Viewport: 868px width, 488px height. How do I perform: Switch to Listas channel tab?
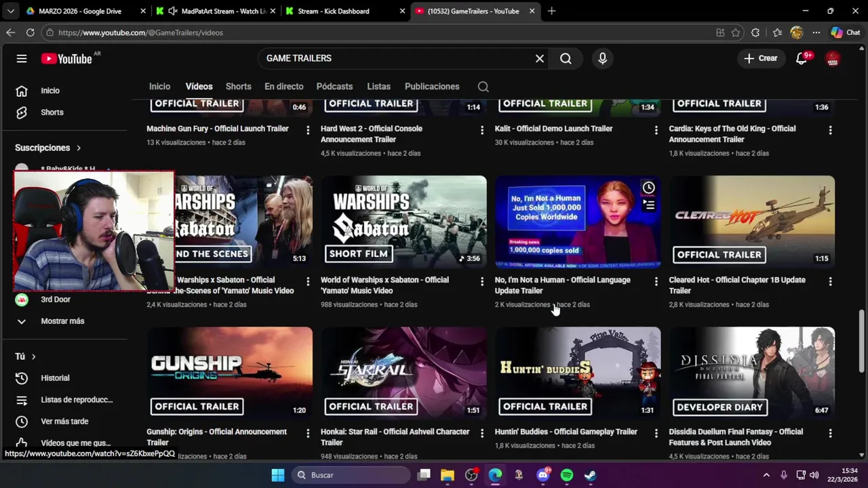378,87
